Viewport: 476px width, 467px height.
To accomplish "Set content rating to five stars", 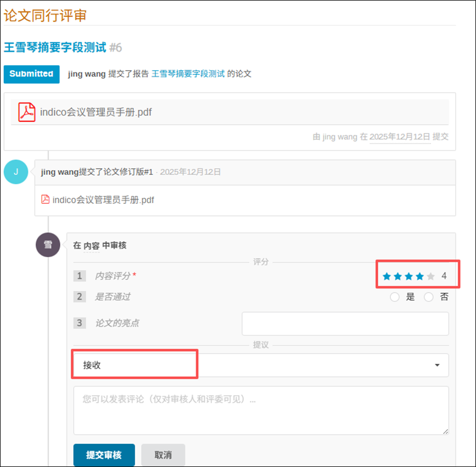I will [x=431, y=276].
